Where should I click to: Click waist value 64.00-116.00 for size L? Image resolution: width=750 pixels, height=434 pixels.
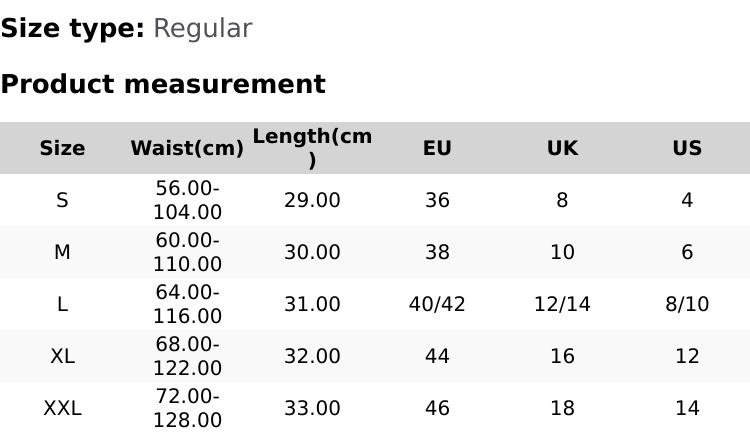tap(187, 304)
